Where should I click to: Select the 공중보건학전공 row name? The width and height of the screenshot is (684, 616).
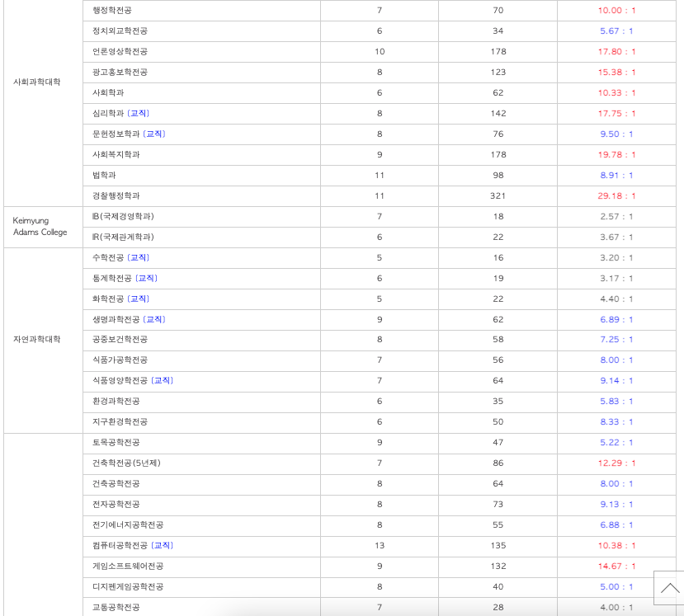coord(120,339)
